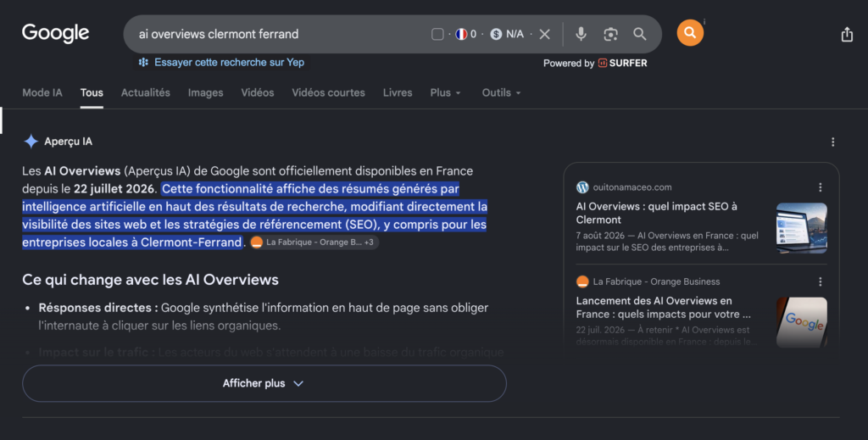
Task: Select the Vidéos courtes tab
Action: click(328, 93)
